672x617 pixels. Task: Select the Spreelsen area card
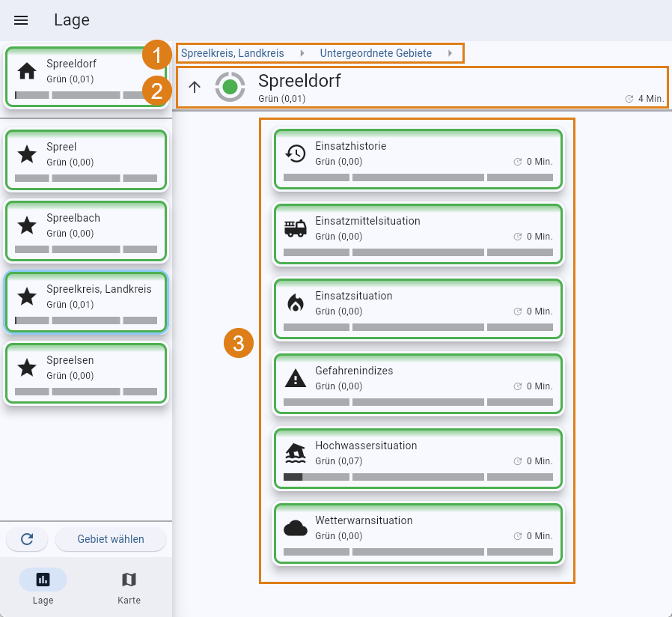[x=86, y=373]
